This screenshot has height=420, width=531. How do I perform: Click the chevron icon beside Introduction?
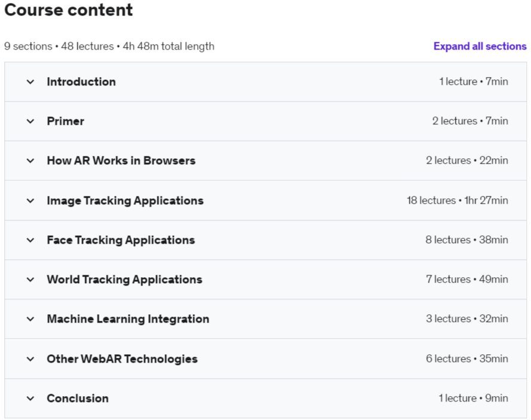click(x=30, y=82)
